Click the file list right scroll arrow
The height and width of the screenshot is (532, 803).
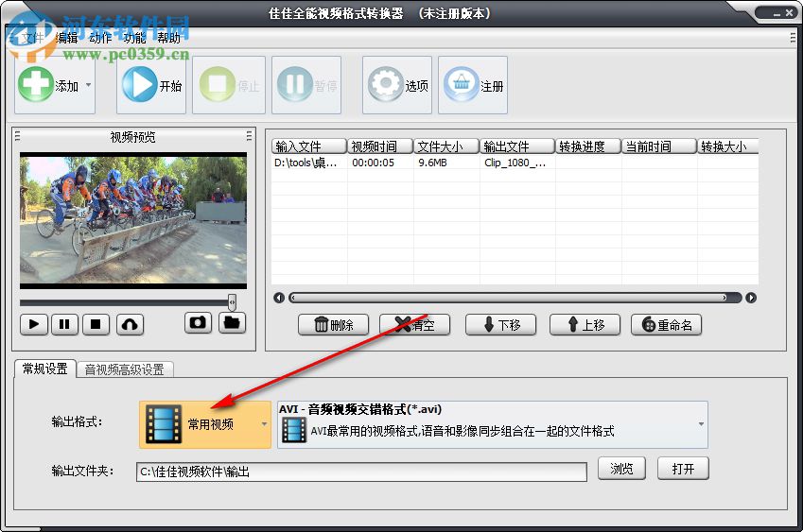[751, 298]
